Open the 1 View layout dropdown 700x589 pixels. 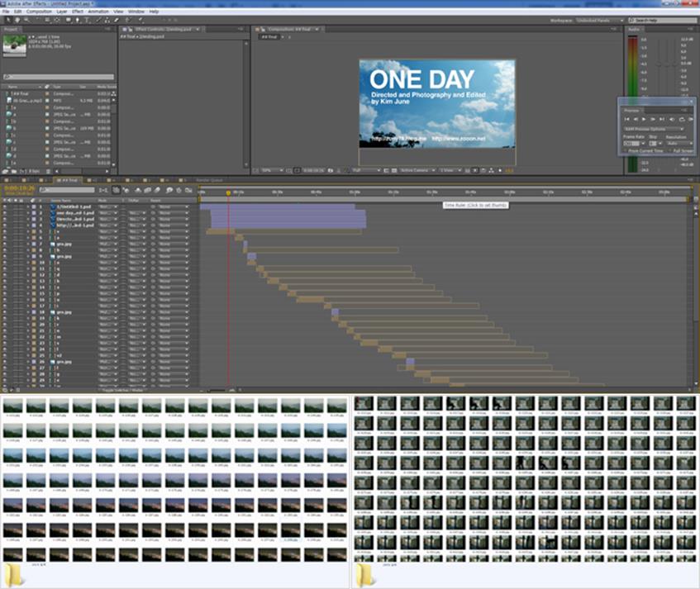(x=450, y=170)
